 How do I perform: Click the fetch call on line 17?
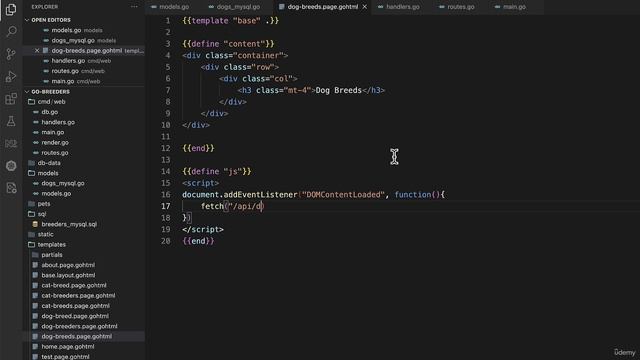[232, 206]
